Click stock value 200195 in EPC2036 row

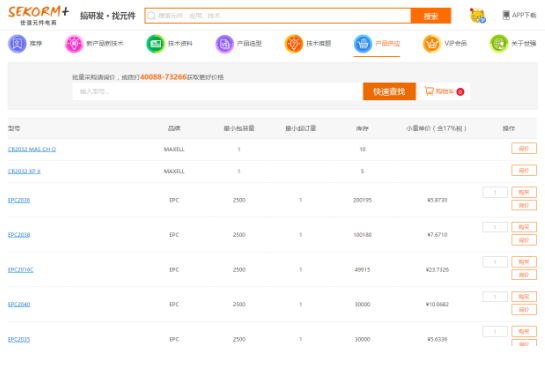pos(362,200)
